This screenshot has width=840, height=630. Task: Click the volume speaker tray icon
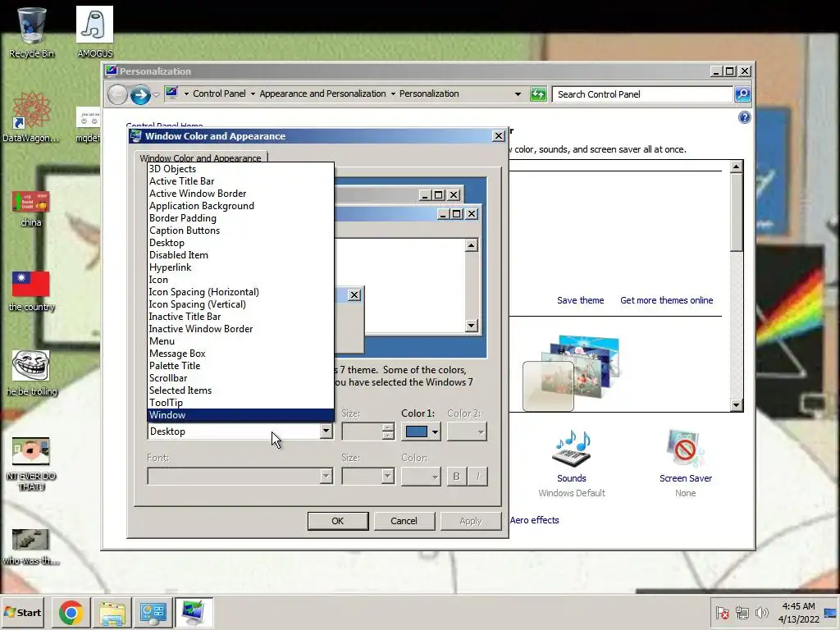[x=760, y=612]
